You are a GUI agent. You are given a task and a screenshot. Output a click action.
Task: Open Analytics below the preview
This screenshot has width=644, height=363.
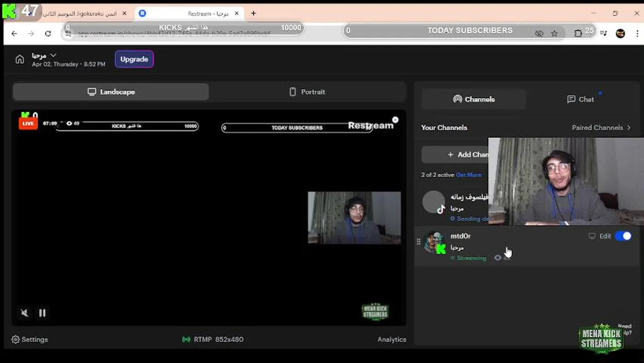point(392,339)
